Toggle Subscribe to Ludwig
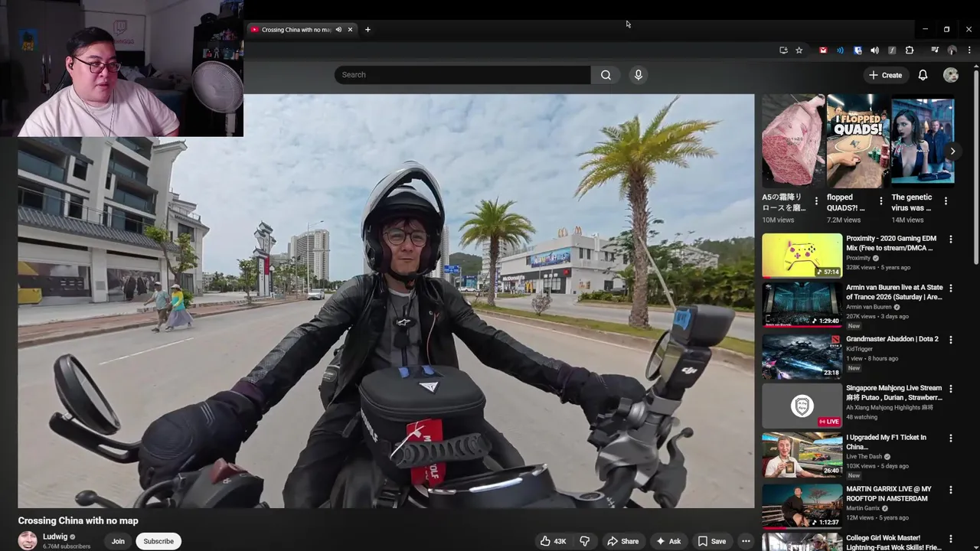The image size is (980, 551). coord(158,541)
